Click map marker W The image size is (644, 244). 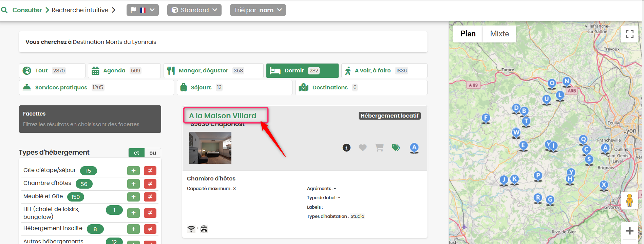(516, 133)
